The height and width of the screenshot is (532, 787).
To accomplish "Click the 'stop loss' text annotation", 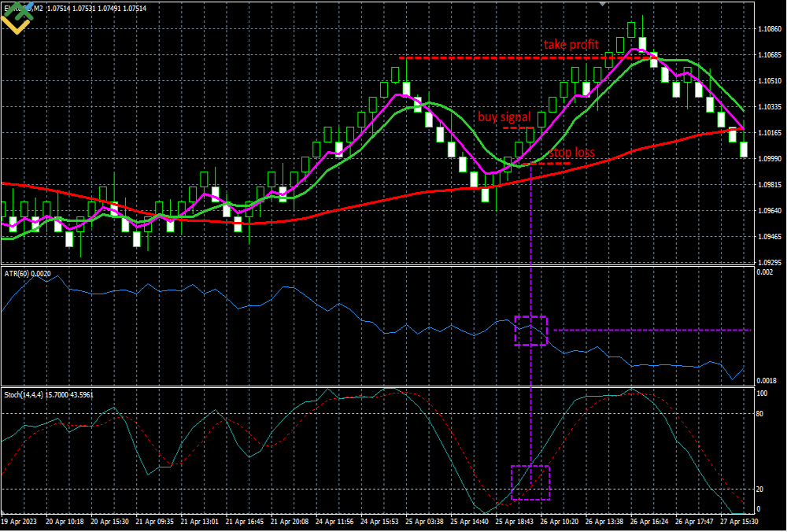I will coord(573,153).
